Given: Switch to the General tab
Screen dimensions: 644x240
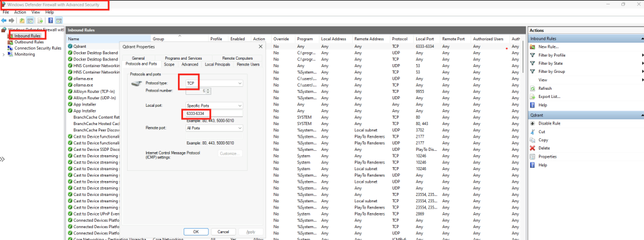Looking at the screenshot, I should pos(138,58).
